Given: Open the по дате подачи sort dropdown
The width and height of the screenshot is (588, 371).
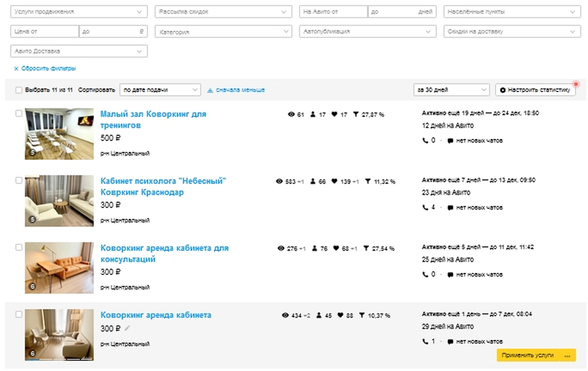Looking at the screenshot, I should (x=160, y=90).
